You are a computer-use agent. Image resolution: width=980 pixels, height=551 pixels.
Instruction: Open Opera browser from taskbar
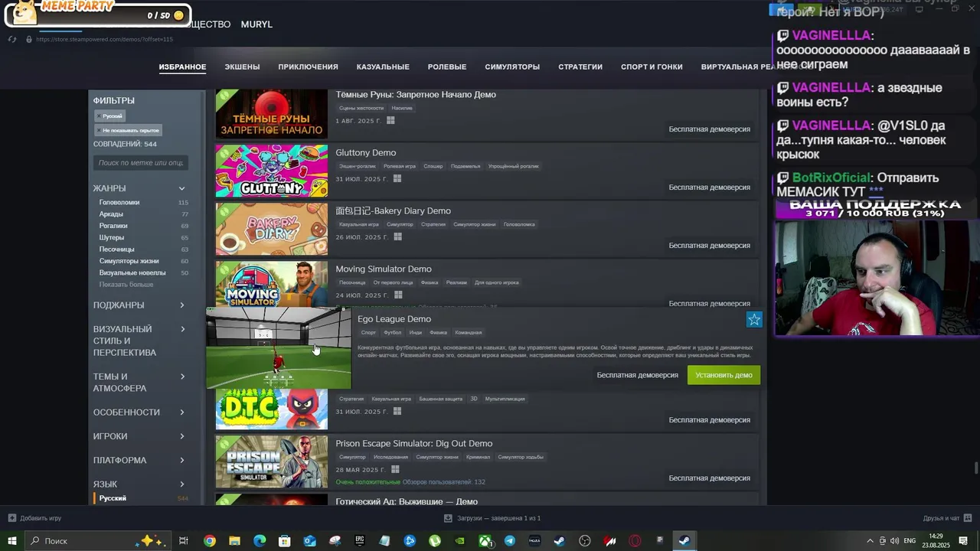(x=635, y=541)
